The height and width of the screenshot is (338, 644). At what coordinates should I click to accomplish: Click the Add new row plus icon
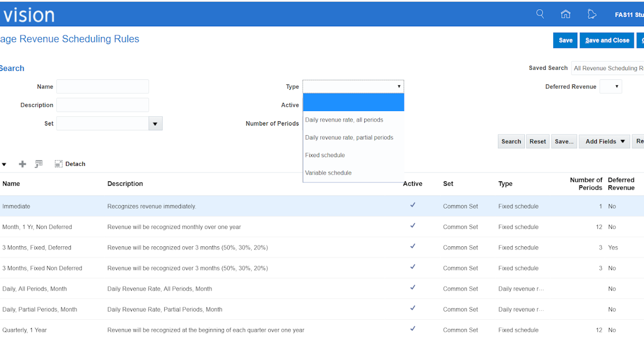[22, 164]
